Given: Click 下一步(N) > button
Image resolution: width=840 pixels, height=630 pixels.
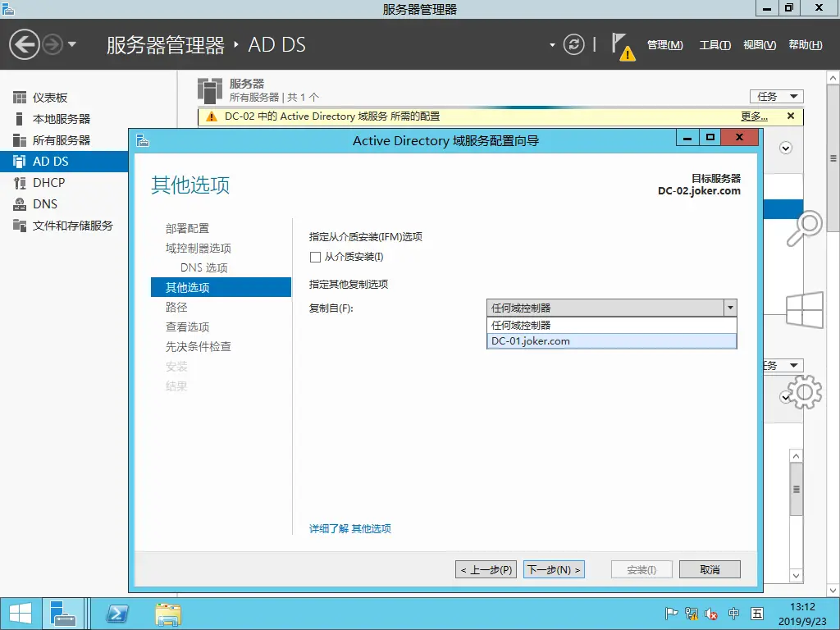Looking at the screenshot, I should tap(554, 569).
